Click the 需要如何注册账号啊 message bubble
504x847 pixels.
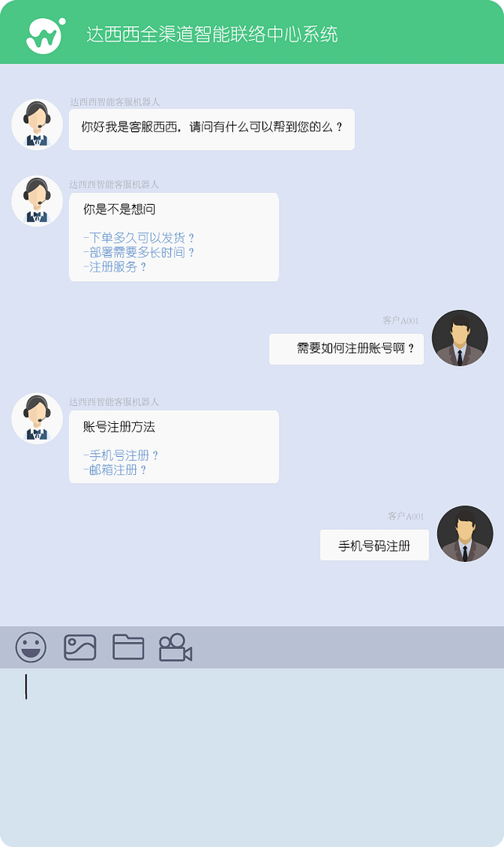346,349
